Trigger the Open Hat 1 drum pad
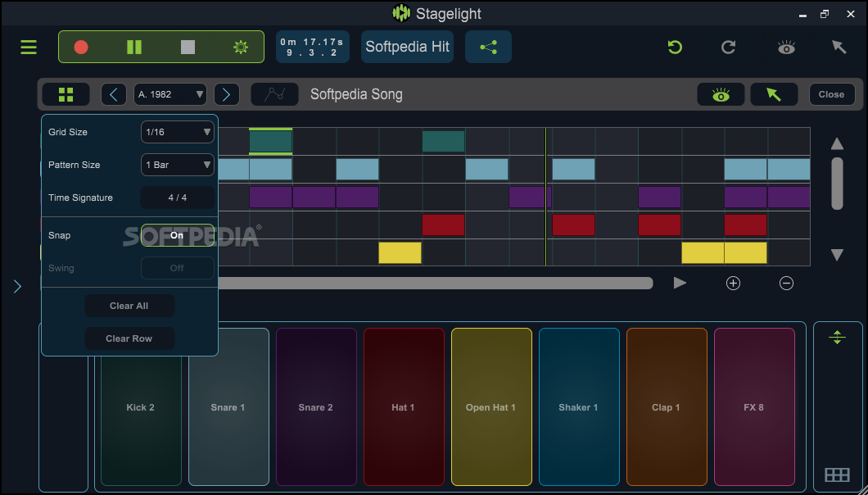The height and width of the screenshot is (495, 868). pyautogui.click(x=491, y=406)
